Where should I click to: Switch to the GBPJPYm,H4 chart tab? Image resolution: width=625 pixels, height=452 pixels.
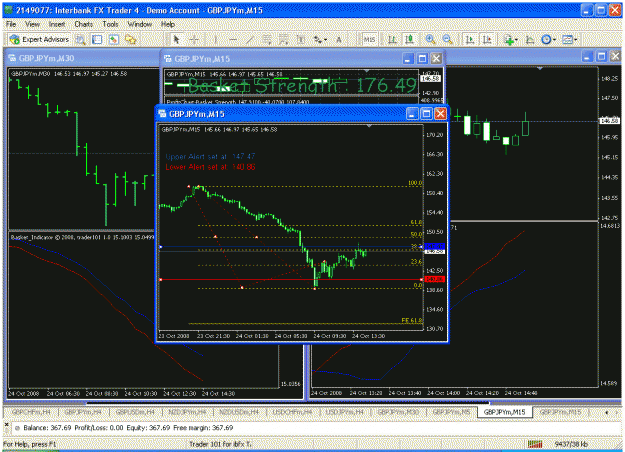83,412
